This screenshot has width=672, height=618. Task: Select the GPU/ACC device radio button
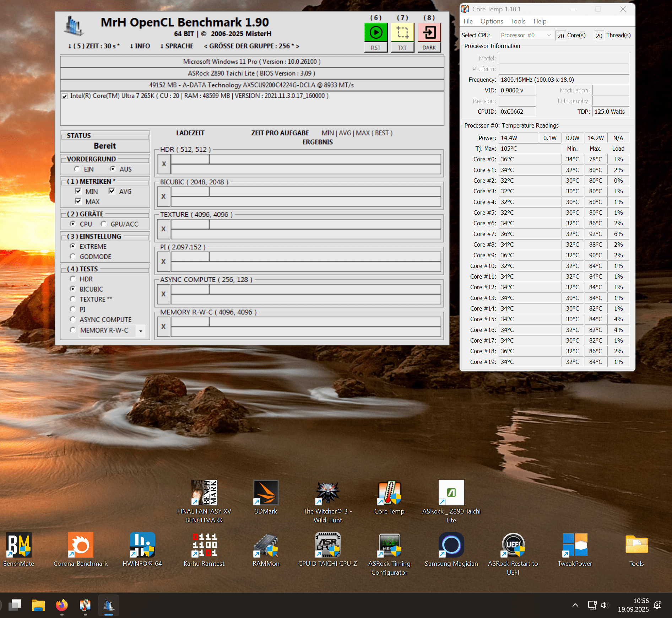104,224
